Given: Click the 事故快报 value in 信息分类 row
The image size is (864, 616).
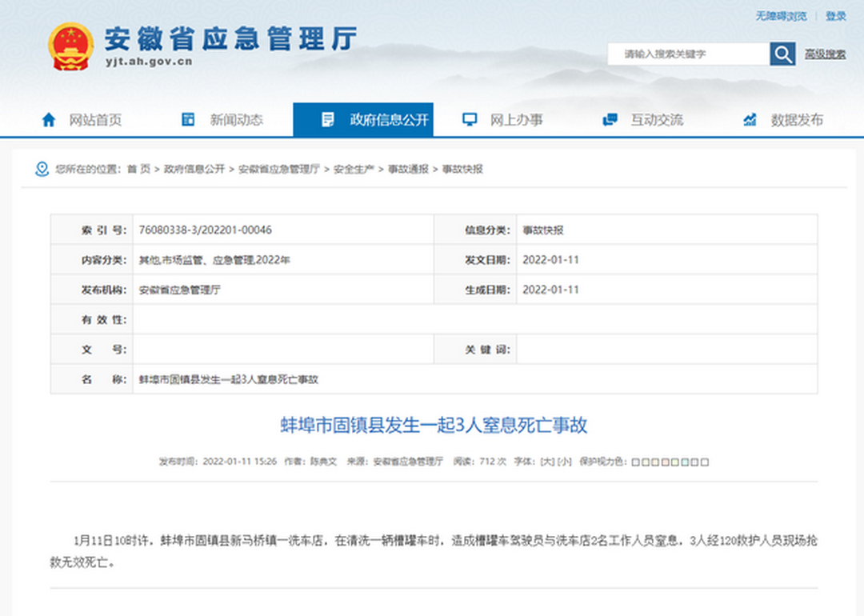Looking at the screenshot, I should tap(542, 230).
